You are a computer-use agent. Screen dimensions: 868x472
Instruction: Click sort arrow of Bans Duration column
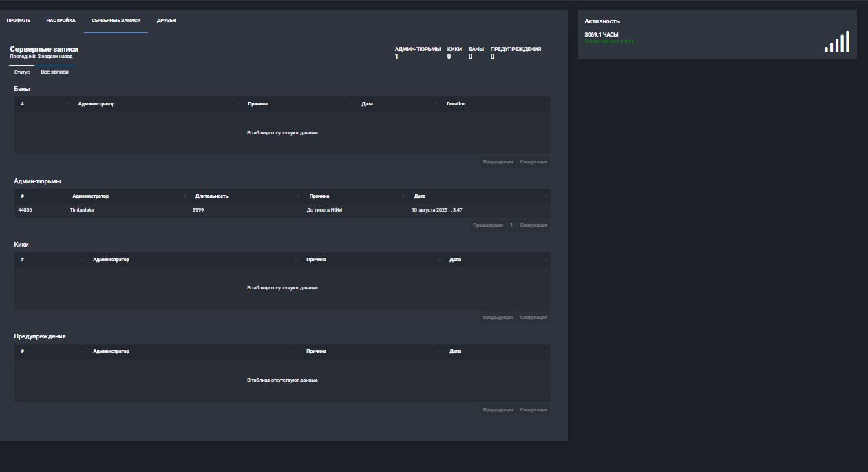547,104
